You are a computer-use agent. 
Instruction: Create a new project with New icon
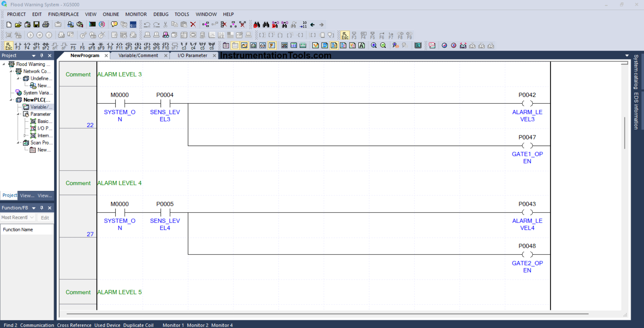coord(9,25)
